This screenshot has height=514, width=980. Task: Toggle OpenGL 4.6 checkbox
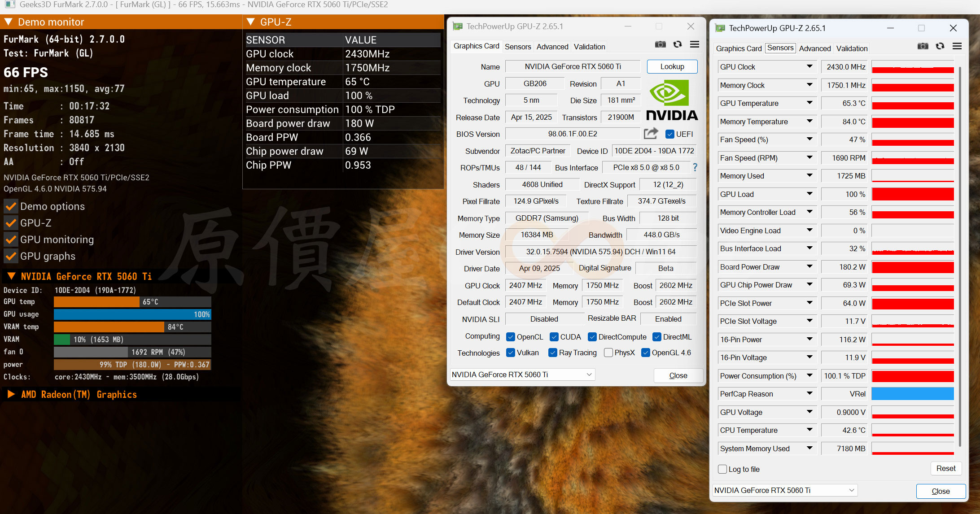tap(645, 353)
